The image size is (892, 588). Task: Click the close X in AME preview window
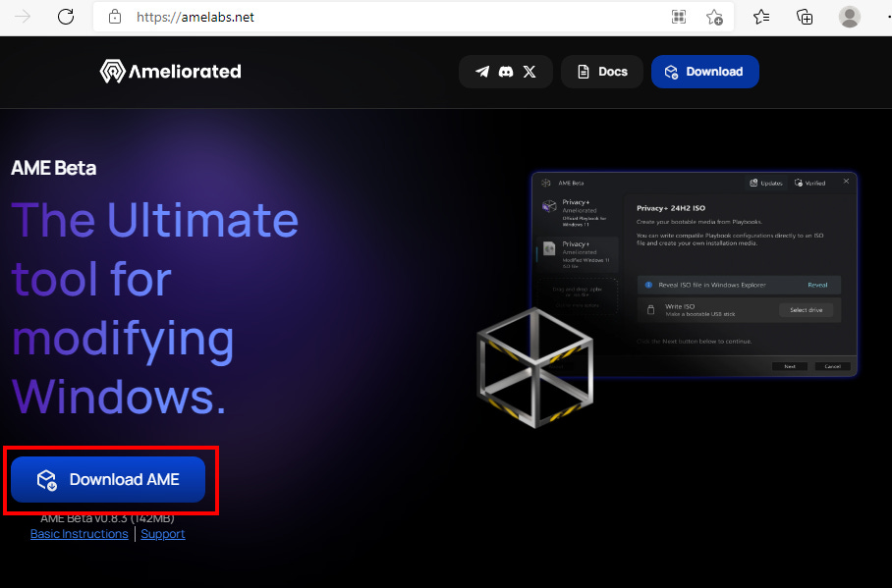(x=846, y=182)
